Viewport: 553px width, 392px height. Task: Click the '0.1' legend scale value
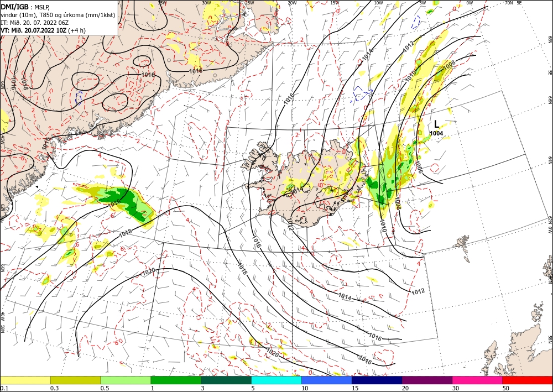[x=3, y=388]
